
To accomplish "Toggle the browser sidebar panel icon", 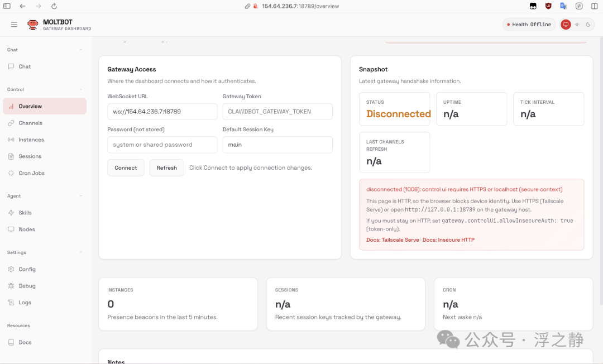I will pyautogui.click(x=7, y=6).
